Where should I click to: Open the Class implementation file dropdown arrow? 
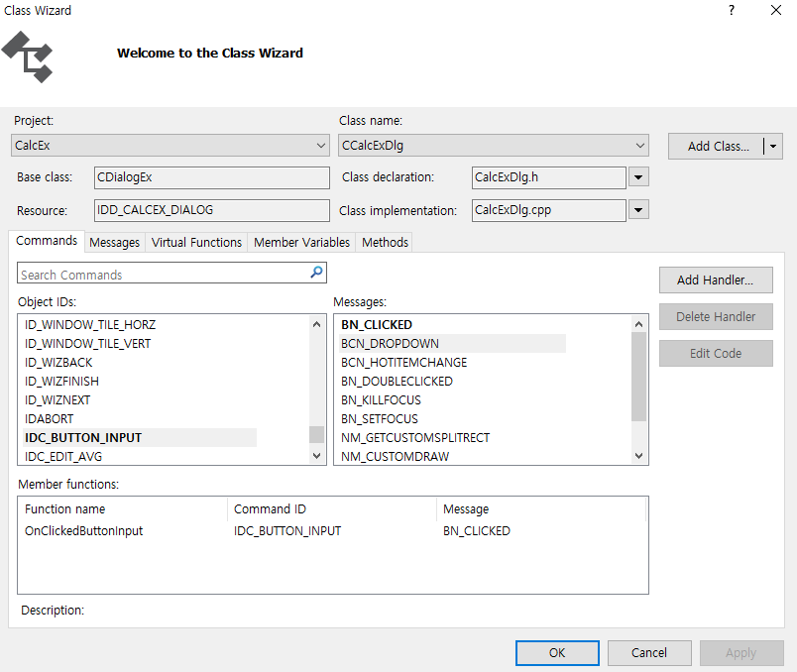[638, 209]
